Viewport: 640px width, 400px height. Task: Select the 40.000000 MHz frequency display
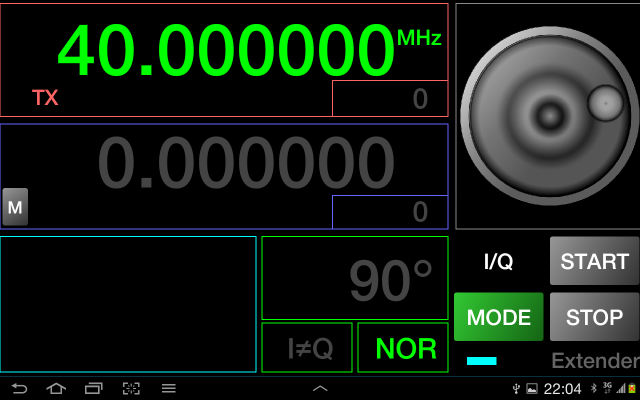click(225, 50)
